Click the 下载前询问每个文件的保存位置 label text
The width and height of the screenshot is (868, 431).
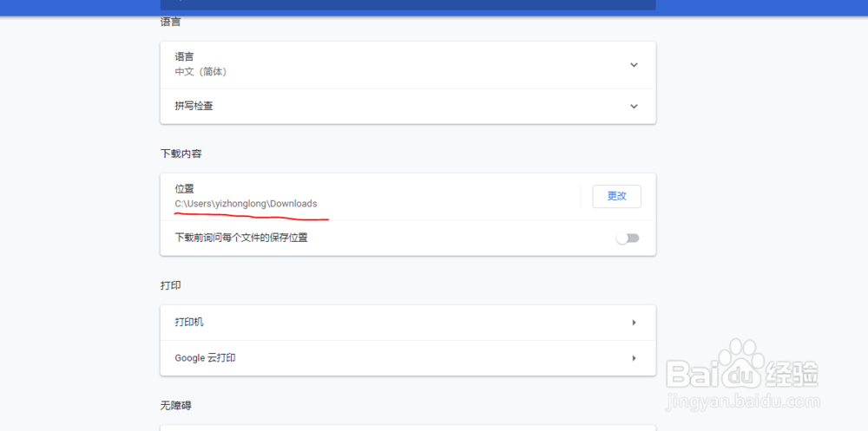click(240, 238)
